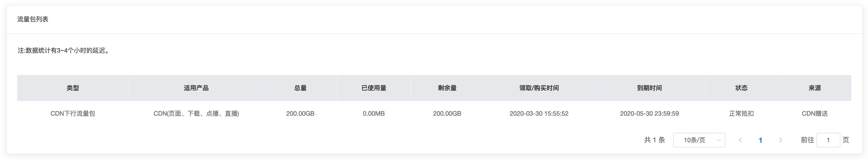Click the 到期时间 column header
This screenshot has width=868, height=161.
pyautogui.click(x=649, y=88)
